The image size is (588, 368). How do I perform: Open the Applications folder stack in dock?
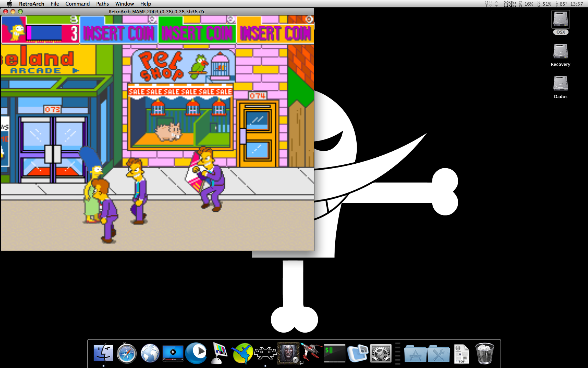pyautogui.click(x=415, y=353)
